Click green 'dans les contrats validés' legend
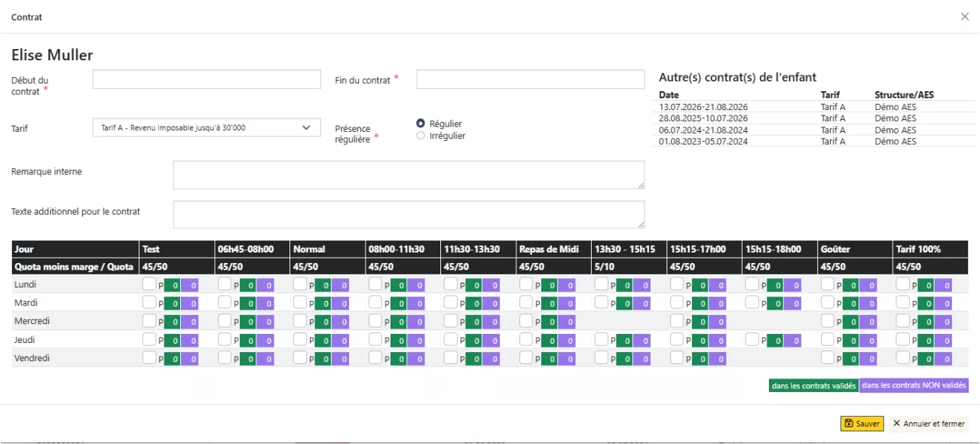Image resolution: width=980 pixels, height=444 pixels. pos(813,386)
